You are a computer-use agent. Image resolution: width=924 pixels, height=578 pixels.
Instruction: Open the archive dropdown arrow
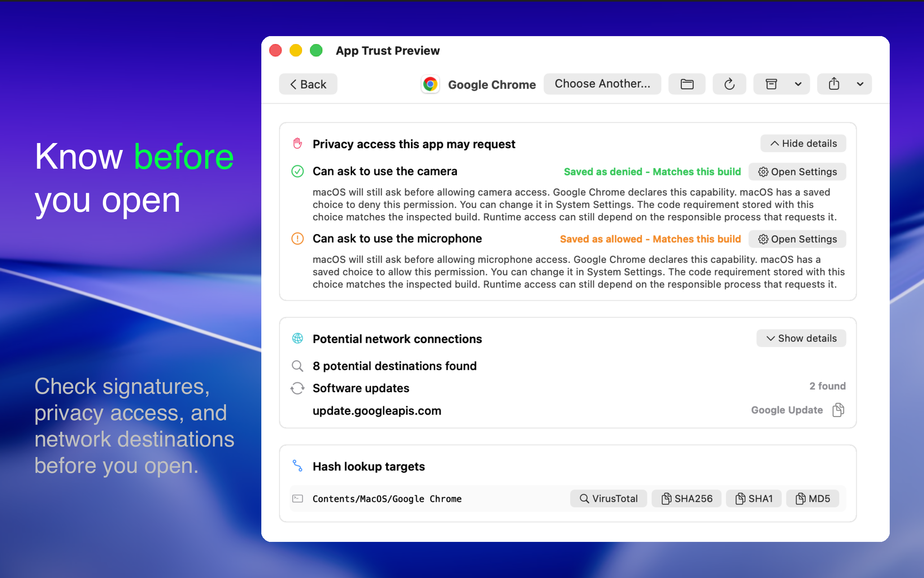pos(798,84)
